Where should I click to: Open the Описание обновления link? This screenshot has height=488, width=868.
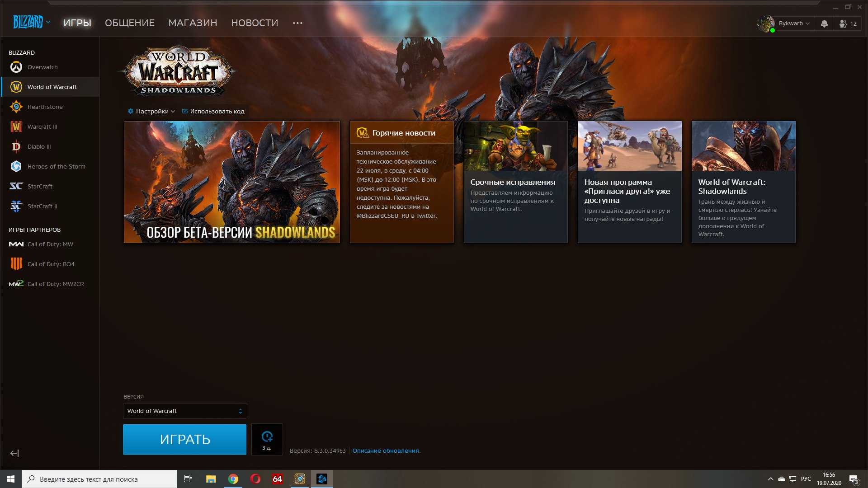(x=386, y=450)
